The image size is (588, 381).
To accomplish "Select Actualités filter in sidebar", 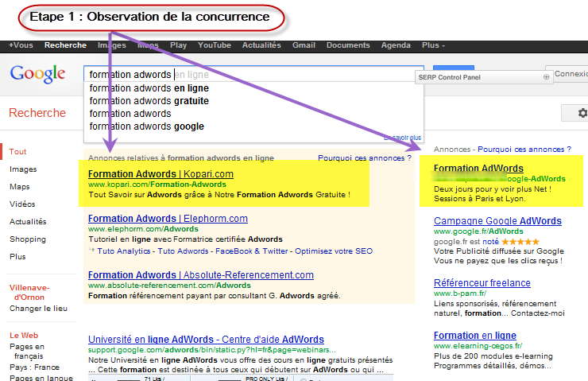I will 28,221.
